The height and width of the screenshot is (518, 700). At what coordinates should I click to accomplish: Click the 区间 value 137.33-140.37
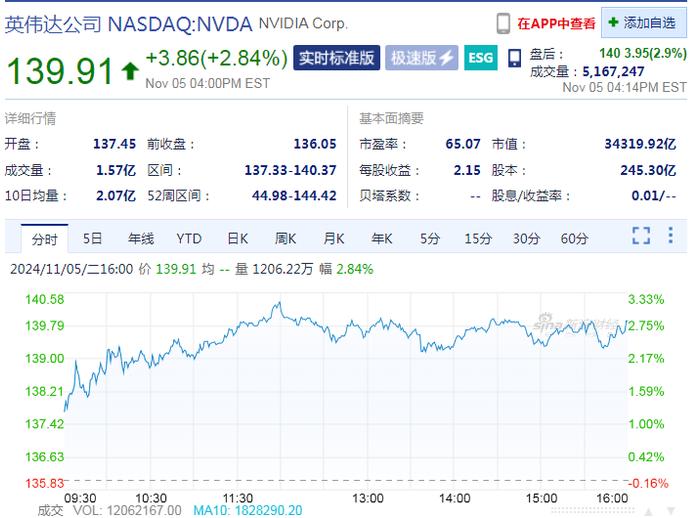[x=291, y=170]
